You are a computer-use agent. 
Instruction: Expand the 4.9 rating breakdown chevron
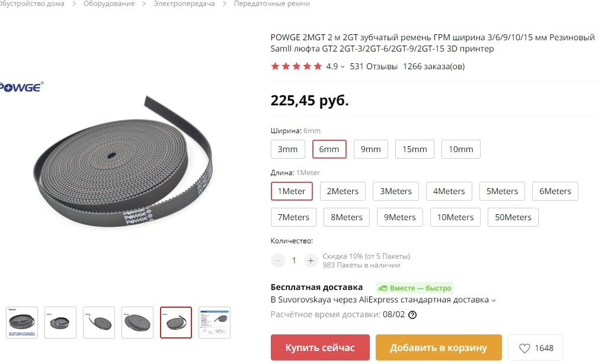343,67
